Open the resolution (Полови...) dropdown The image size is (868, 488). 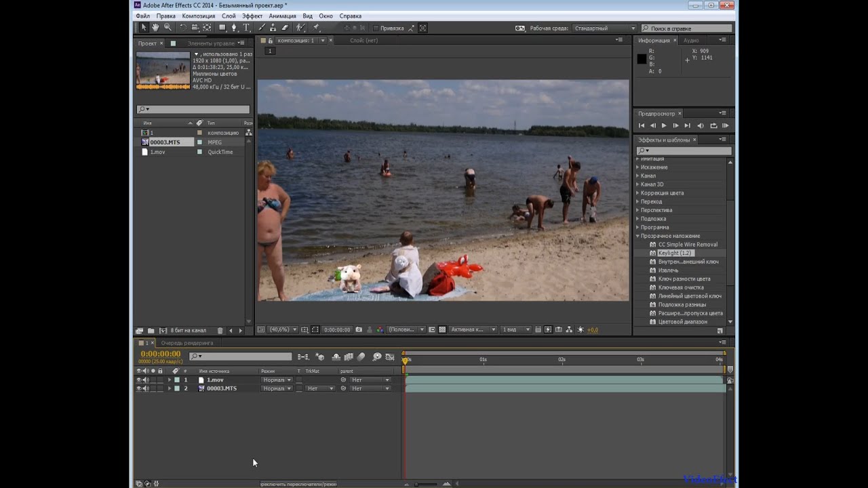tap(406, 329)
